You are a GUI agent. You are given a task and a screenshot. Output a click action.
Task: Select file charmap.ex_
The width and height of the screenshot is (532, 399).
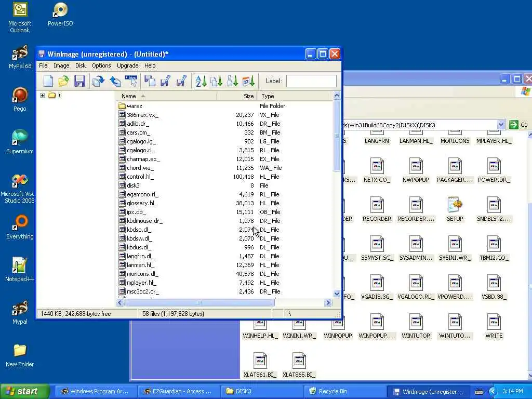[139, 159]
